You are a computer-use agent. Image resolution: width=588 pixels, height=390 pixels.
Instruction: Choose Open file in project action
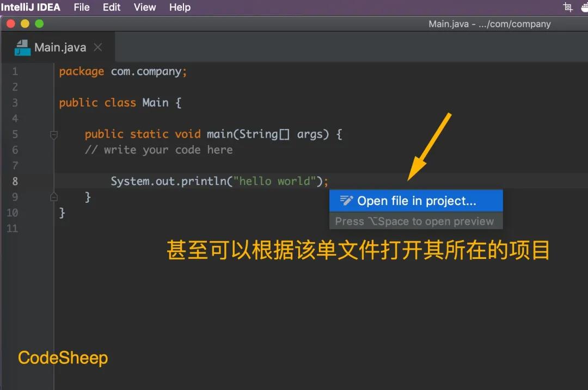(x=416, y=201)
